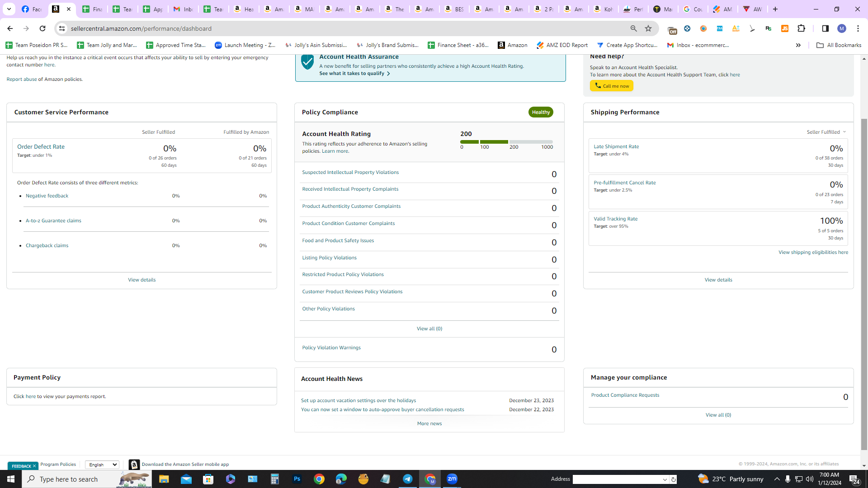Open Late Shipment Rate link
868x488 pixels.
(616, 146)
